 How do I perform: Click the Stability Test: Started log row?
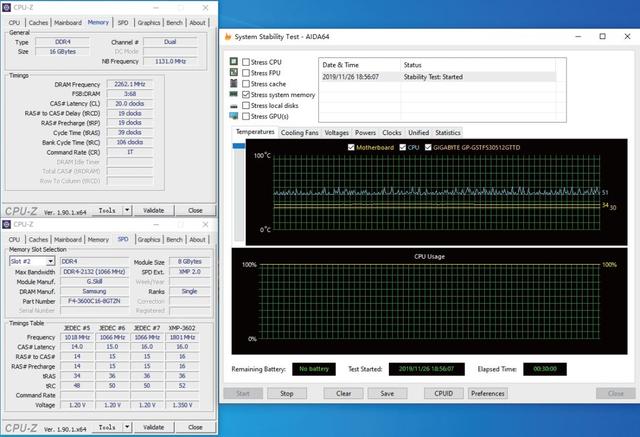click(438, 77)
